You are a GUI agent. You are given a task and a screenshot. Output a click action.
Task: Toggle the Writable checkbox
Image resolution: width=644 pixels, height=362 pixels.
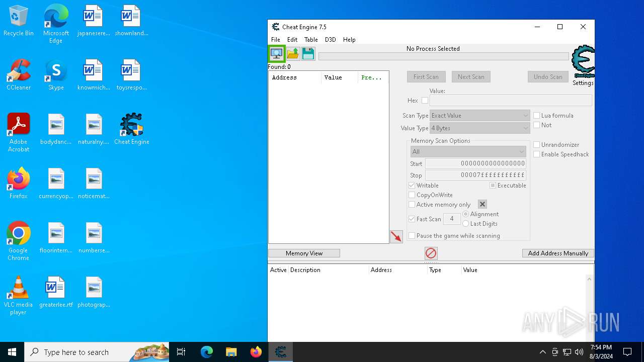coord(412,186)
